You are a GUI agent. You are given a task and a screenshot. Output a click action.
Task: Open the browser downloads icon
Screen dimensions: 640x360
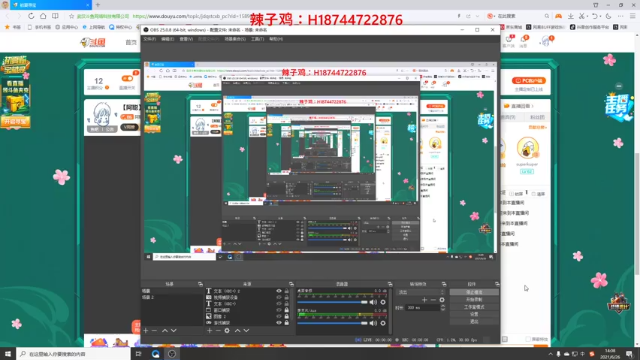pyautogui.click(x=571, y=16)
